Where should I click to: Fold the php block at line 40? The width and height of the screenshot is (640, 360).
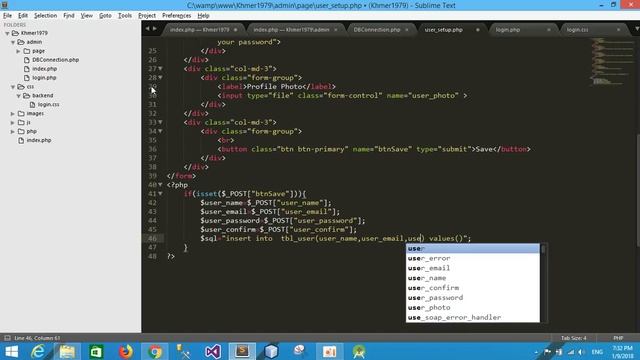160,185
